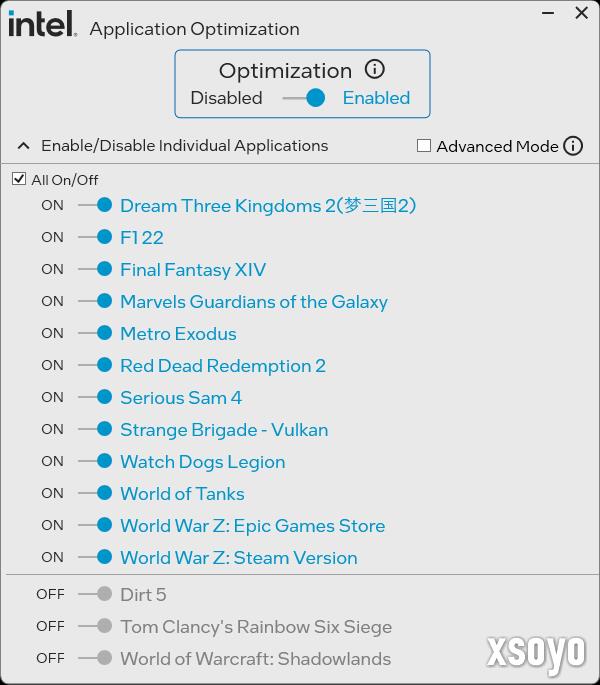Click the Intel logo
The height and width of the screenshot is (685, 600).
(x=42, y=24)
